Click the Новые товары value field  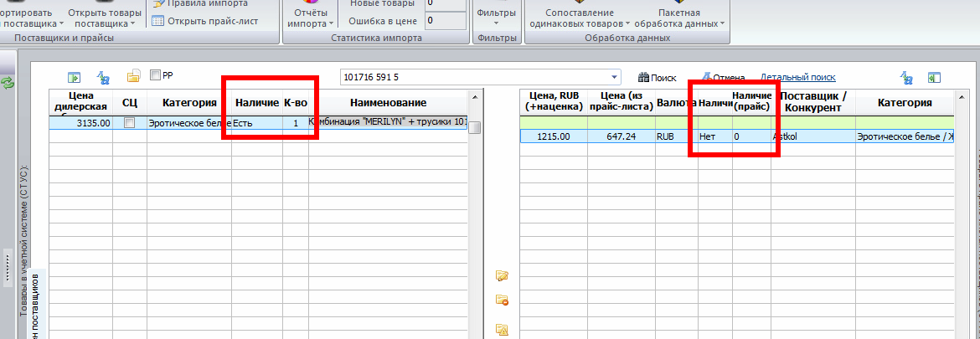coord(446,4)
